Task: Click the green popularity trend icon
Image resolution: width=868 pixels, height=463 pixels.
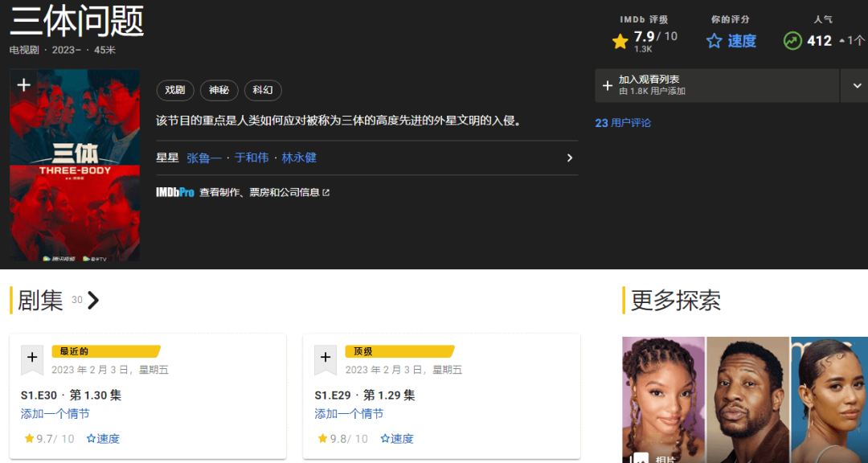Action: tap(792, 41)
